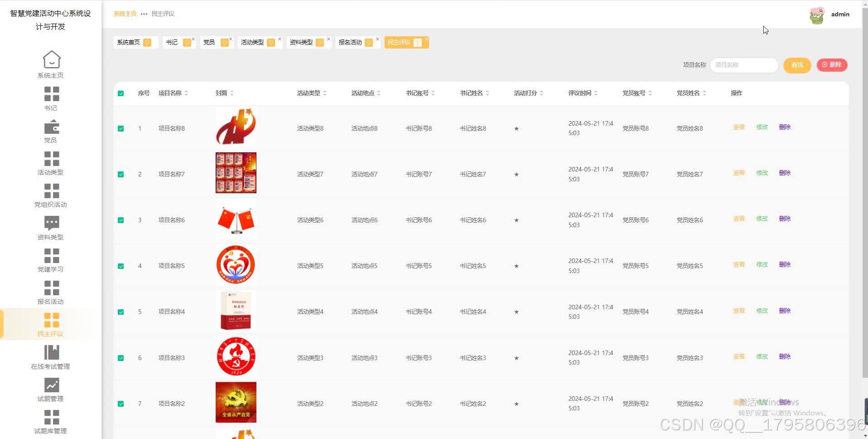Close the 报名活动 tab
The width and height of the screenshot is (868, 439).
click(378, 39)
